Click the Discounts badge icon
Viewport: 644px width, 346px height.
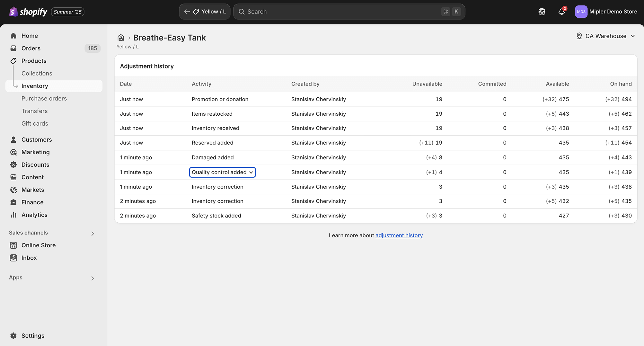(x=13, y=164)
